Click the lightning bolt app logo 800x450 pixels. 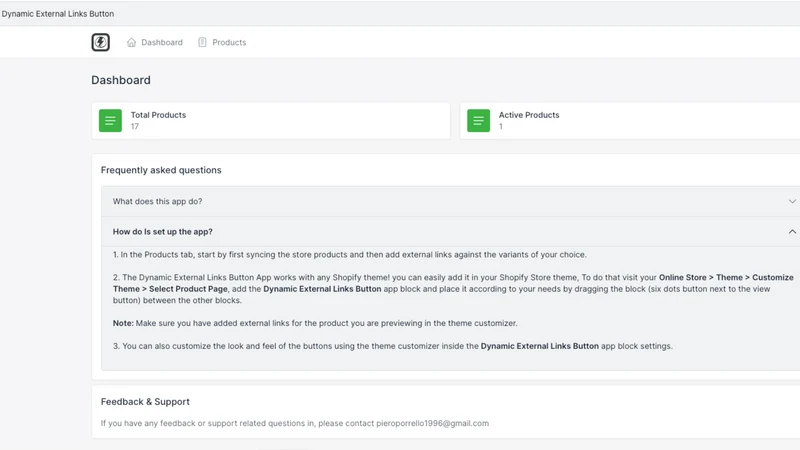pyautogui.click(x=101, y=42)
